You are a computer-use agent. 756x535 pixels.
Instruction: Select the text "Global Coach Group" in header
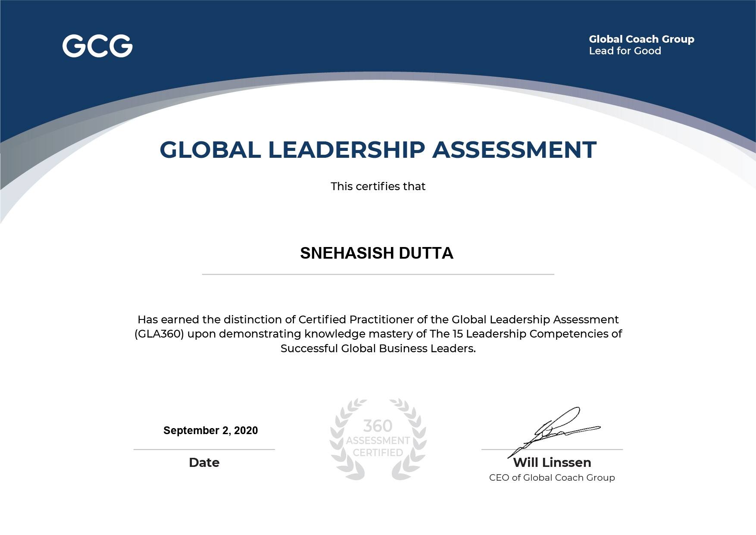click(x=641, y=39)
